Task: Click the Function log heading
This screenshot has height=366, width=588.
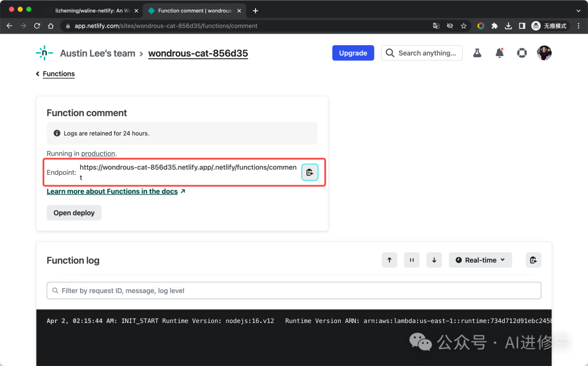Action: click(x=73, y=260)
